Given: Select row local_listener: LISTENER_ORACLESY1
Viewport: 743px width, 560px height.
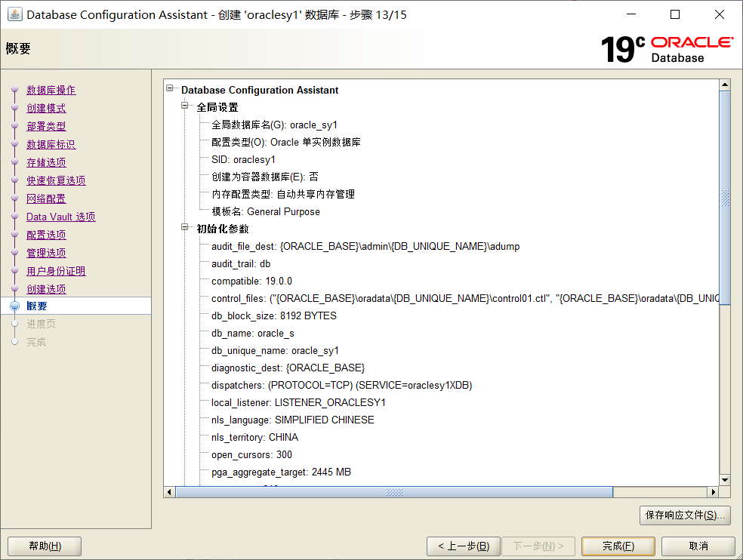Looking at the screenshot, I should 298,403.
